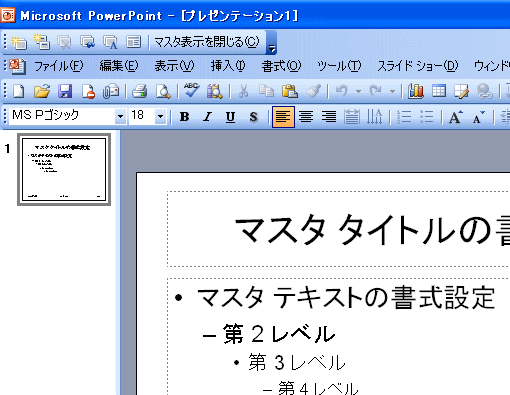The image size is (510, 395).
Task: Open the ツール(T) menu
Action: pyautogui.click(x=339, y=66)
